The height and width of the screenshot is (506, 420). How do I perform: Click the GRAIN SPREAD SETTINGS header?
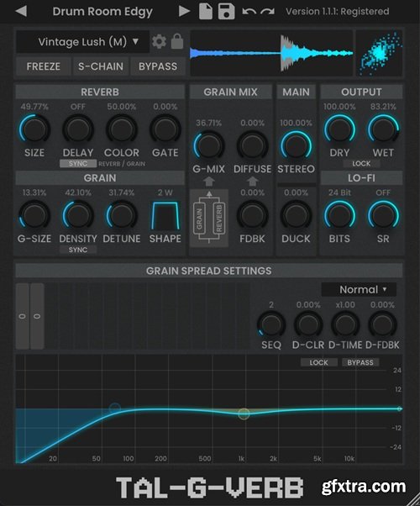point(208,271)
